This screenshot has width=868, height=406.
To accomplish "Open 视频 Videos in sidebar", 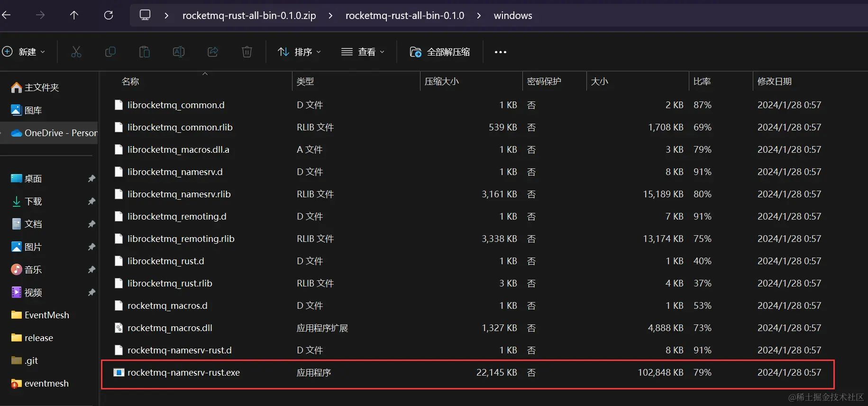I will click(x=27, y=292).
